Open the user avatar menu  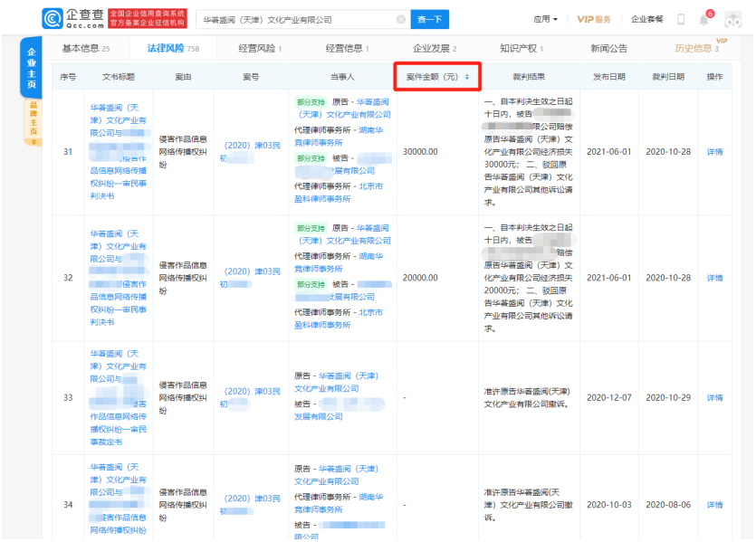point(732,19)
